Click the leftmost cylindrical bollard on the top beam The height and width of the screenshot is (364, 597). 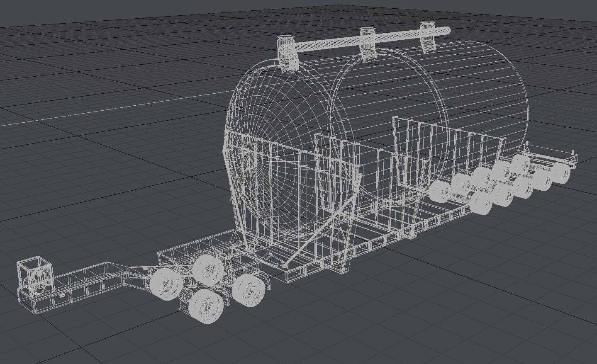286,50
